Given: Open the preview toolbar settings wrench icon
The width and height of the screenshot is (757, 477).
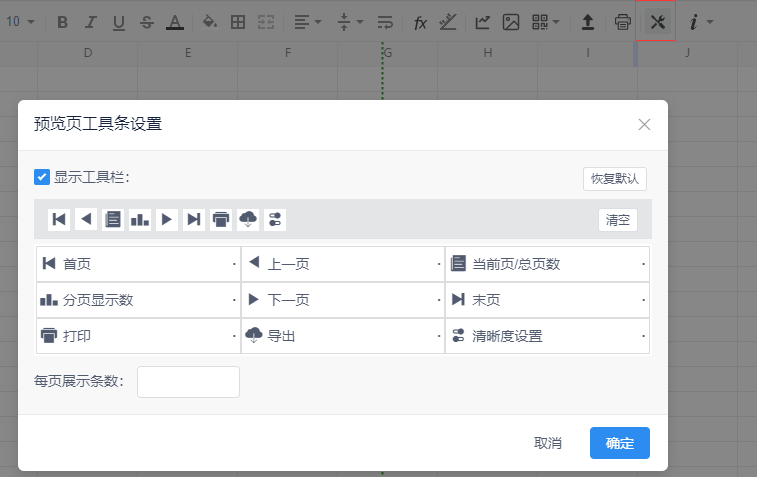Looking at the screenshot, I should point(658,22).
